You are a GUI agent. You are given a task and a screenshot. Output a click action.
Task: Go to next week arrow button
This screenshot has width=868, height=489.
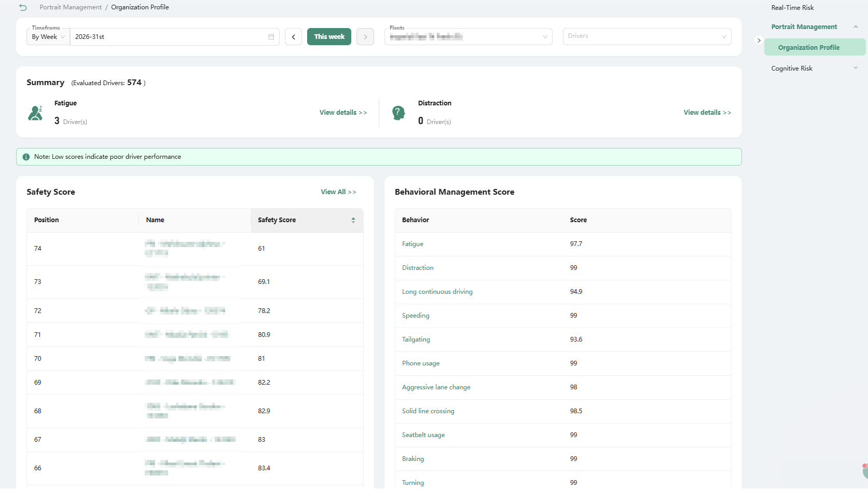[x=365, y=37]
